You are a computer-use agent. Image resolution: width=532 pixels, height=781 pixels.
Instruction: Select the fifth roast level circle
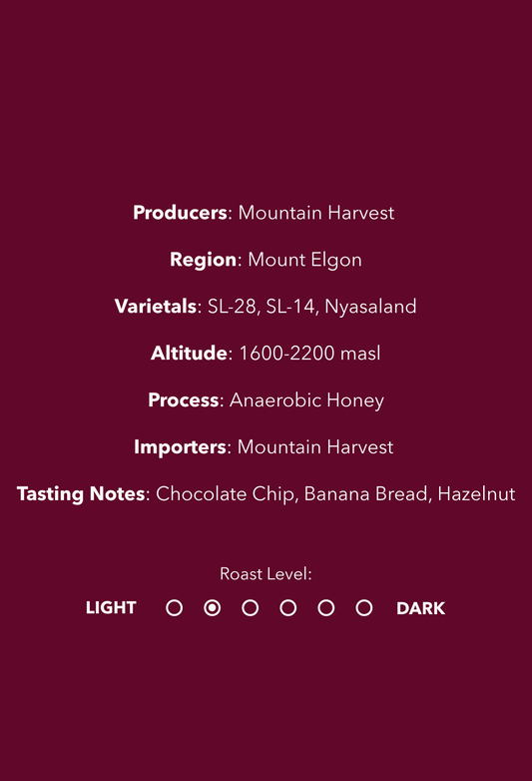click(326, 608)
